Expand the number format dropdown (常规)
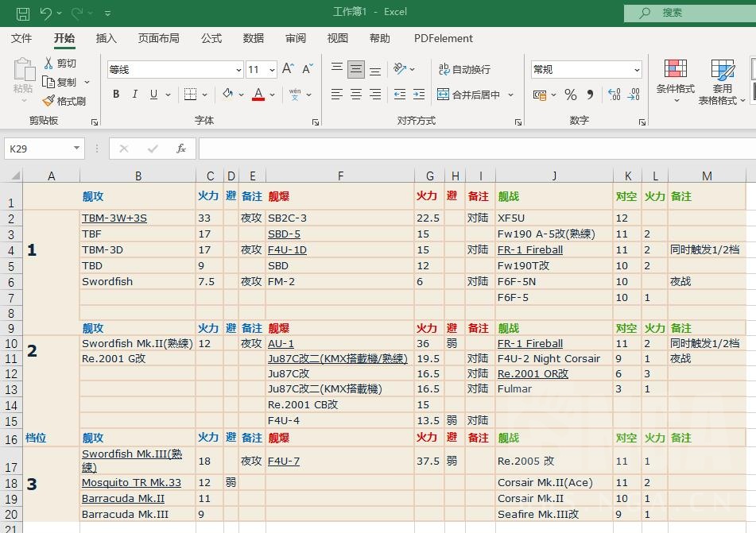756x533 pixels. click(637, 70)
